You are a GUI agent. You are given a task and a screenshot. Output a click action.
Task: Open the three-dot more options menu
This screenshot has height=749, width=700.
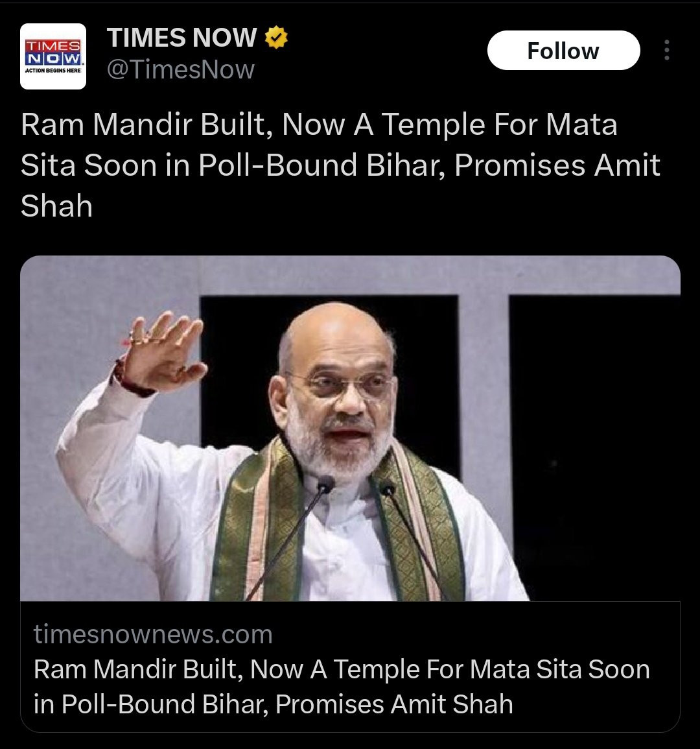point(666,50)
